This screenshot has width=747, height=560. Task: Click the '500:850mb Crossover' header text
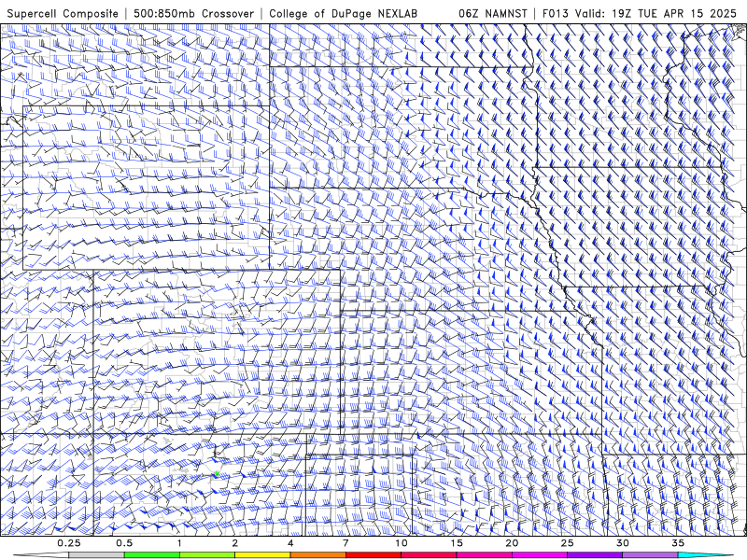[x=194, y=13]
